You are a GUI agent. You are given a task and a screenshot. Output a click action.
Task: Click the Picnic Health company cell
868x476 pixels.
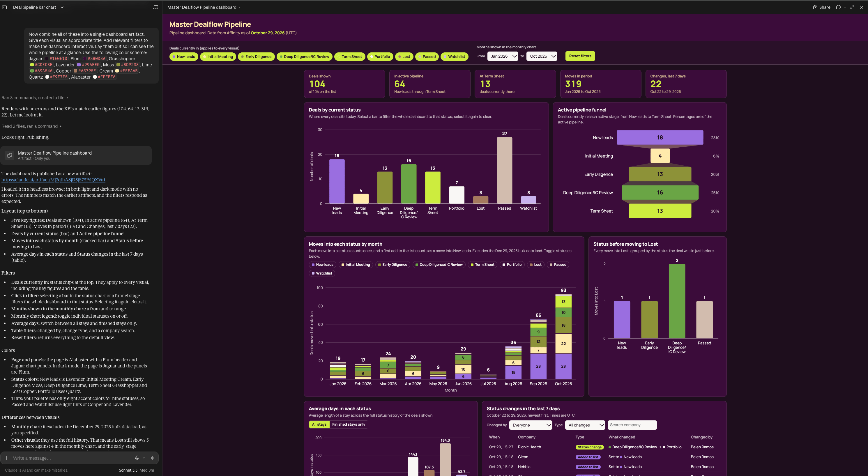coord(529,447)
